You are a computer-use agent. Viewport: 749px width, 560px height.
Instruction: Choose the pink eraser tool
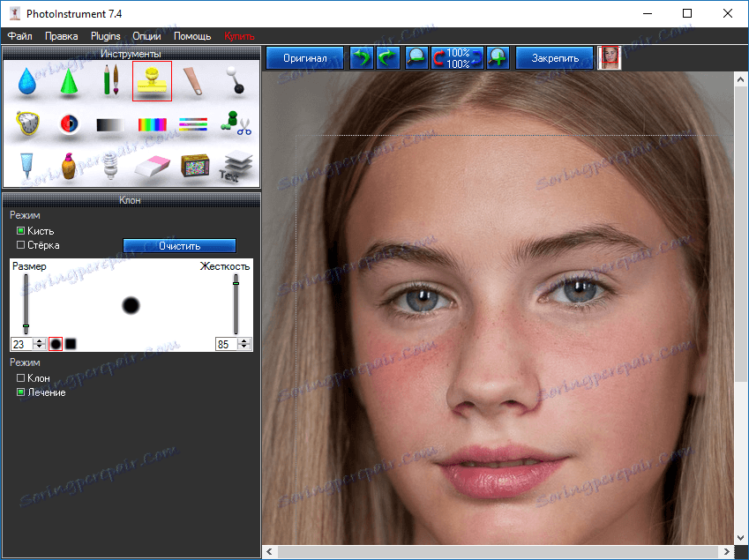[x=152, y=166]
